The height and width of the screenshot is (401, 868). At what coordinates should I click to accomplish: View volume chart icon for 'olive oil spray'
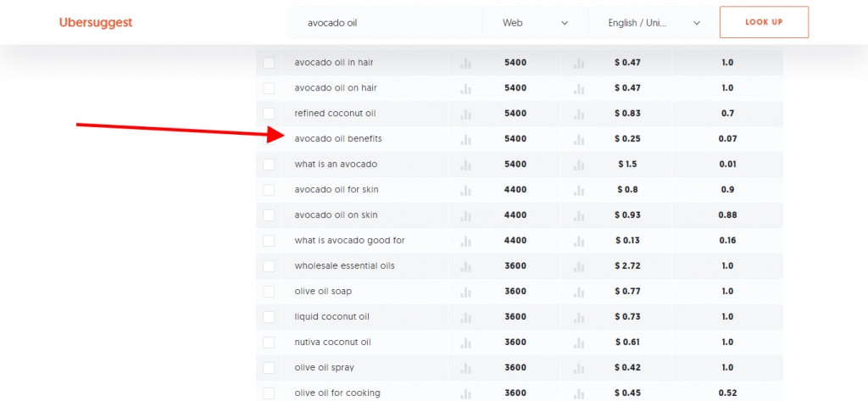[x=465, y=368]
